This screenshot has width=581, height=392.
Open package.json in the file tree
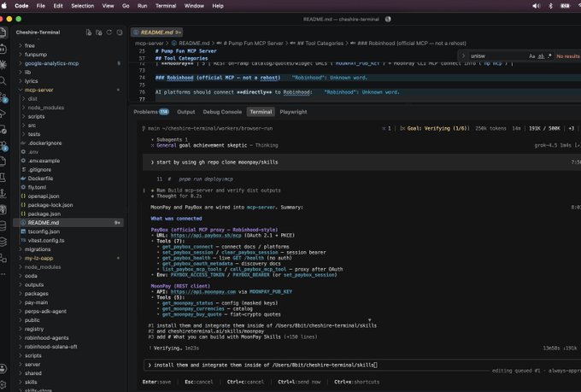[44, 214]
